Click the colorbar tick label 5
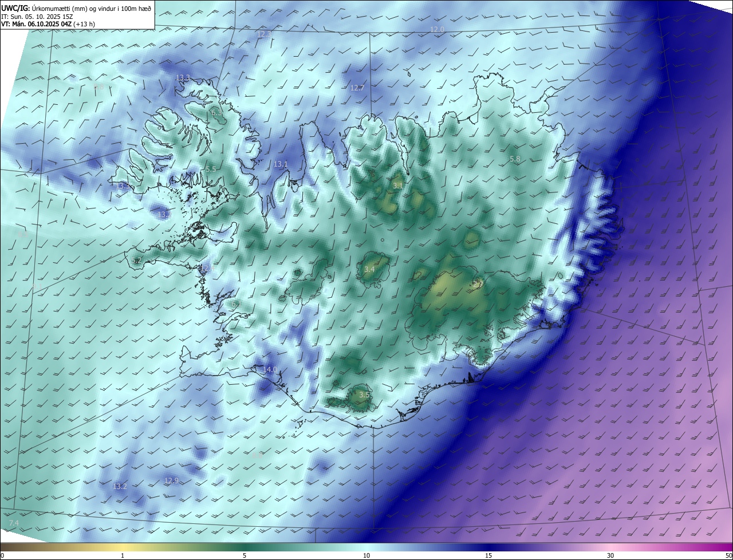The height and width of the screenshot is (560, 733). click(x=245, y=555)
